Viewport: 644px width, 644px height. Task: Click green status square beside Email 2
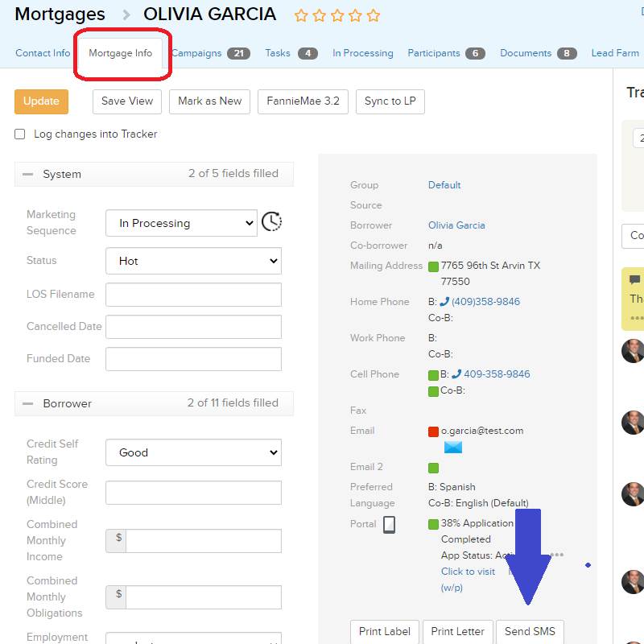[433, 468]
